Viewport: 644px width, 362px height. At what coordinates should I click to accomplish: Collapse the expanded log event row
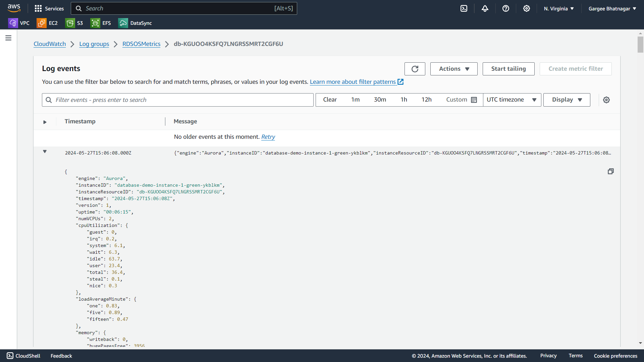tap(45, 152)
